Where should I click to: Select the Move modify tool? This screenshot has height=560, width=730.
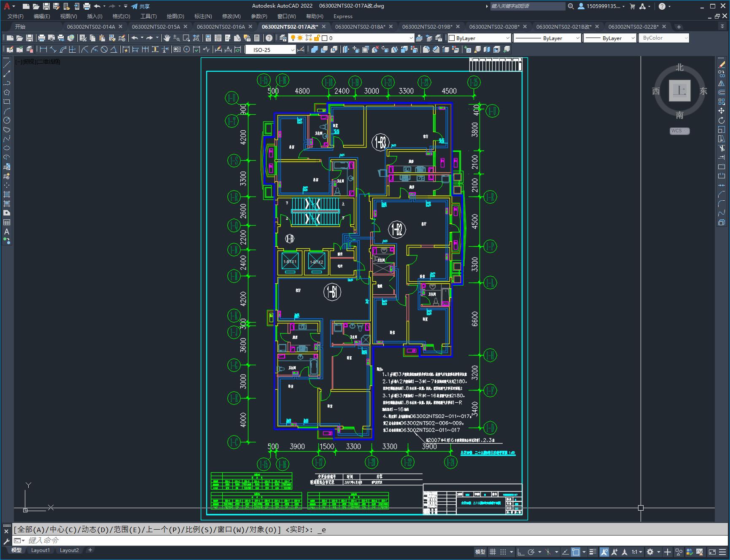coord(722,111)
